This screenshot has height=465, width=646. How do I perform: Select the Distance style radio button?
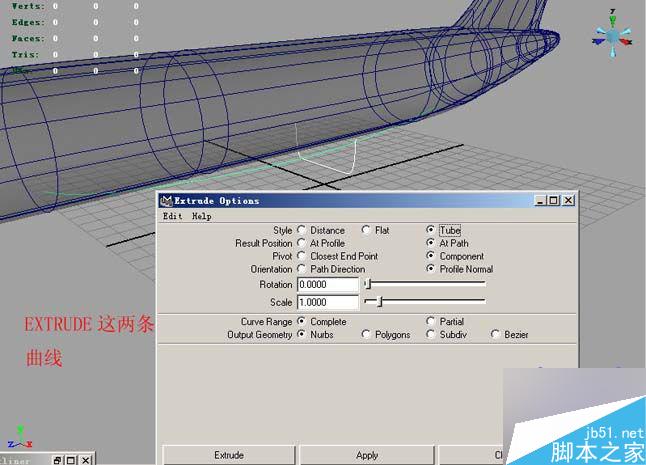click(x=302, y=230)
